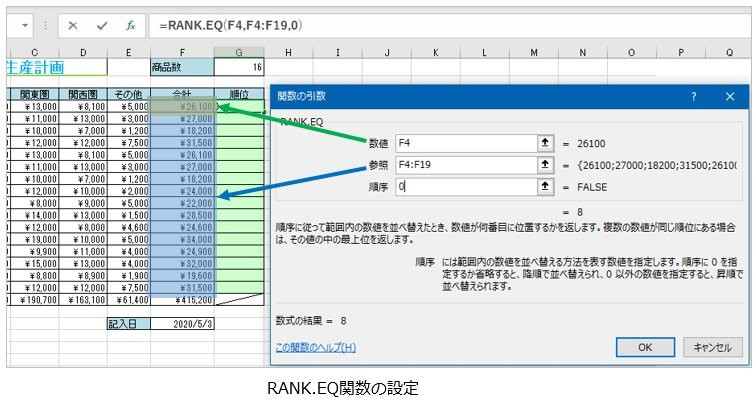
Task: Select column G header
Action: pyautogui.click(x=239, y=51)
